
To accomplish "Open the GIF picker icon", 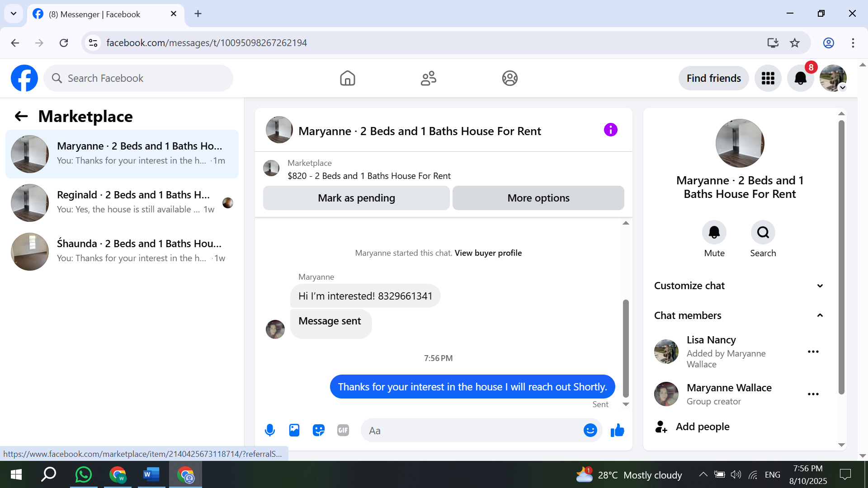I will coord(343,430).
